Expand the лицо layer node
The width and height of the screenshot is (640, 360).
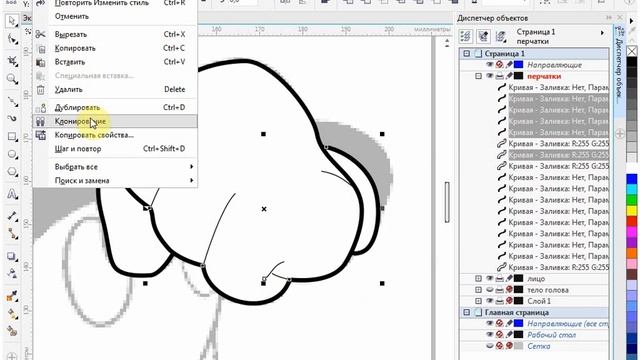coord(478,279)
